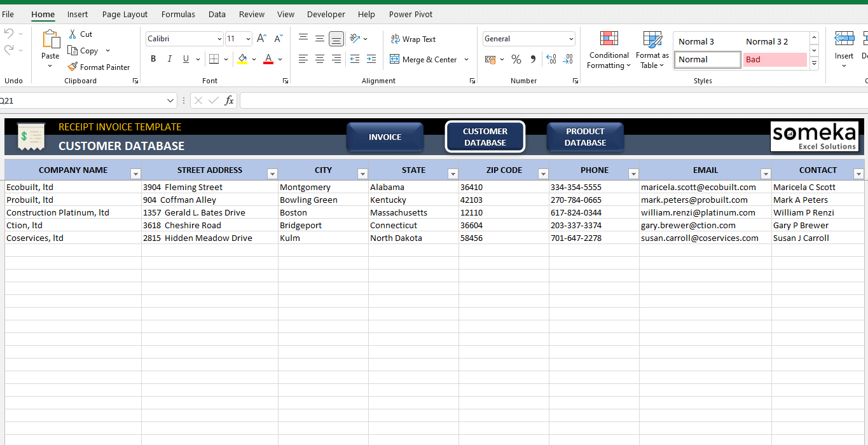
Task: Switch to the Formulas ribbon tab
Action: point(178,14)
